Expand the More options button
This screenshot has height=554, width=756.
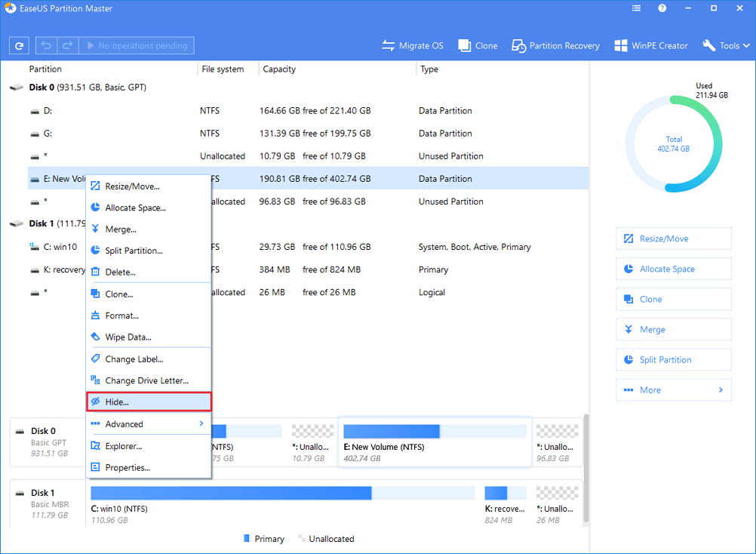click(674, 390)
